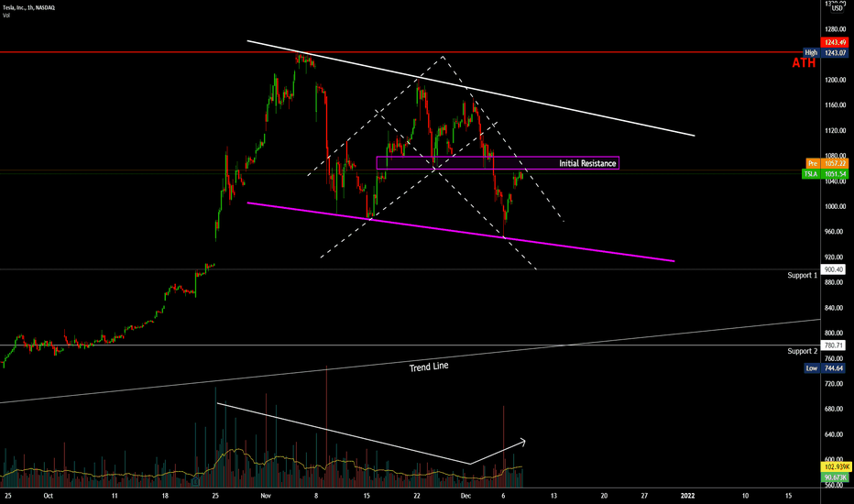This screenshot has width=854, height=504.
Task: Click the 'Low 744.64' price label
Action: 825,368
